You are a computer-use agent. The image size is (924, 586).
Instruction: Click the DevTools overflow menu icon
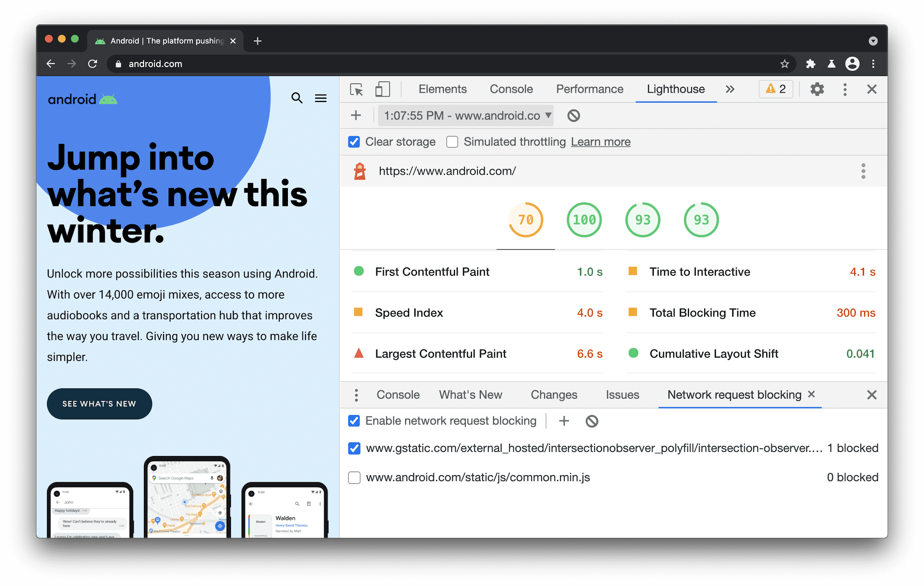pos(845,88)
